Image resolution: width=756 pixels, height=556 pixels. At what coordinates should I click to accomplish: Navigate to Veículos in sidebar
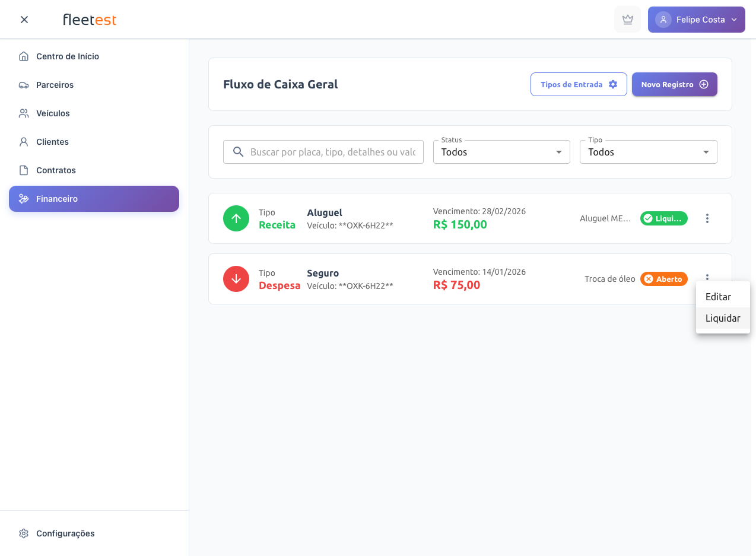(x=53, y=113)
